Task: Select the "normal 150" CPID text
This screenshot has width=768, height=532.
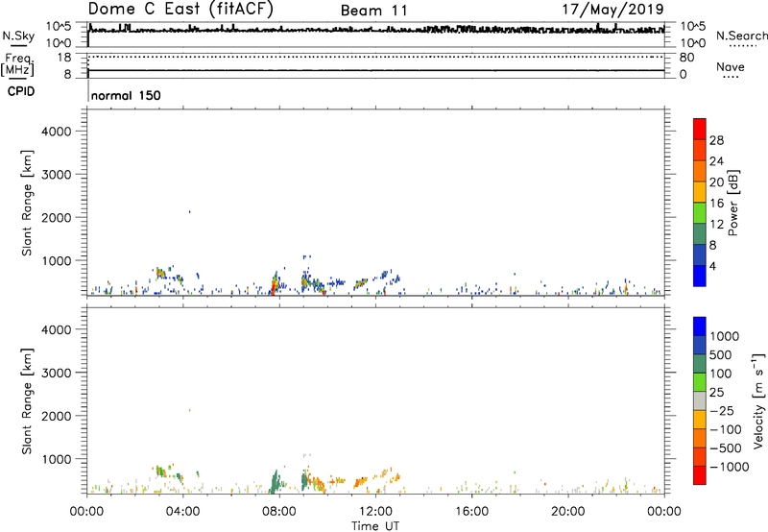Action: 126,95
